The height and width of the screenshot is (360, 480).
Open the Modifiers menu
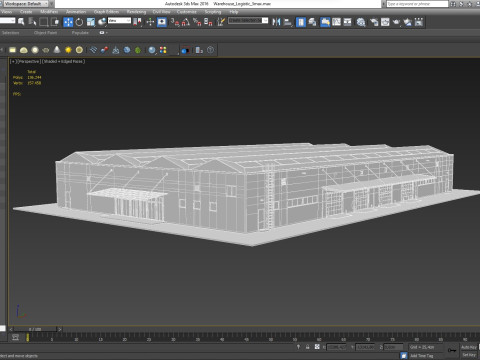[x=49, y=12]
